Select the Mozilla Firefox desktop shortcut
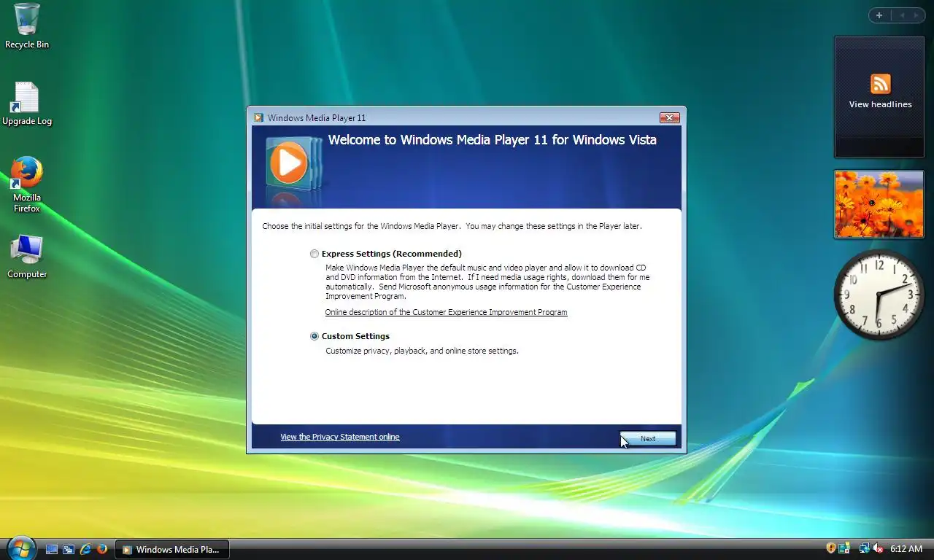The height and width of the screenshot is (560, 934). (x=27, y=184)
